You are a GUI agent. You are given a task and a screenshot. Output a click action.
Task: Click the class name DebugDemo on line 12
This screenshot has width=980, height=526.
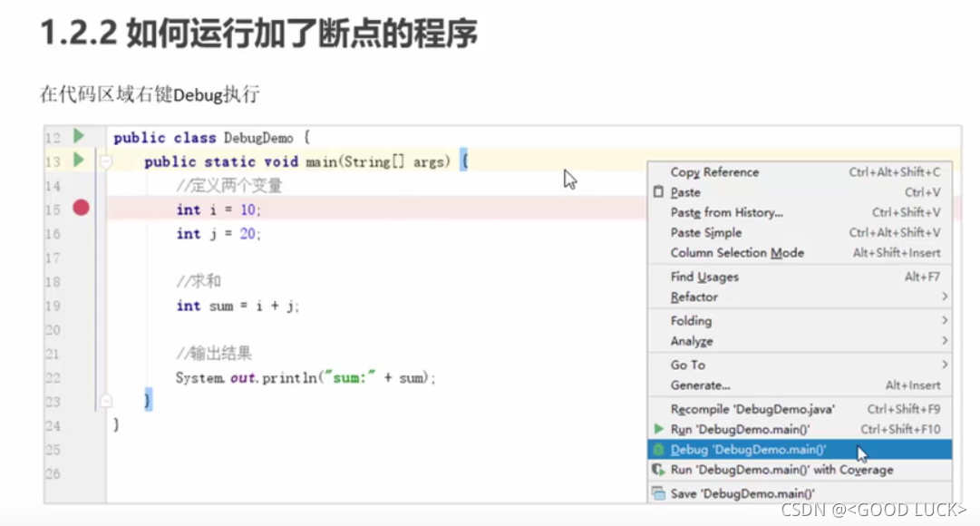[258, 138]
